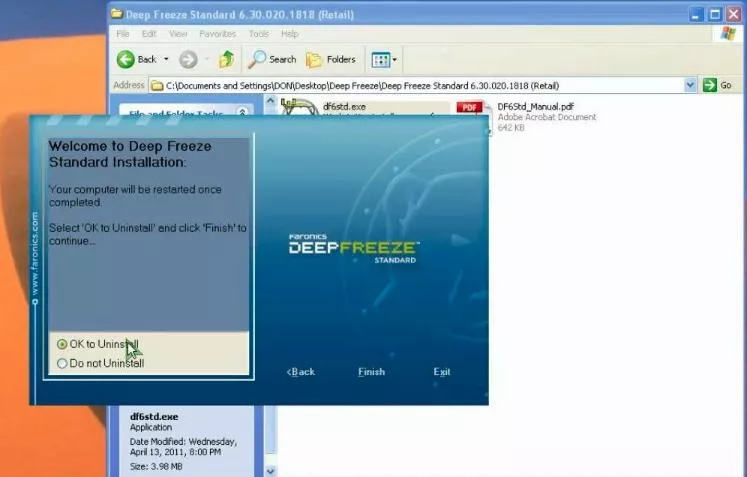This screenshot has height=477, width=747.
Task: Select the 'OK to Uninstall' radio button
Action: tap(62, 344)
